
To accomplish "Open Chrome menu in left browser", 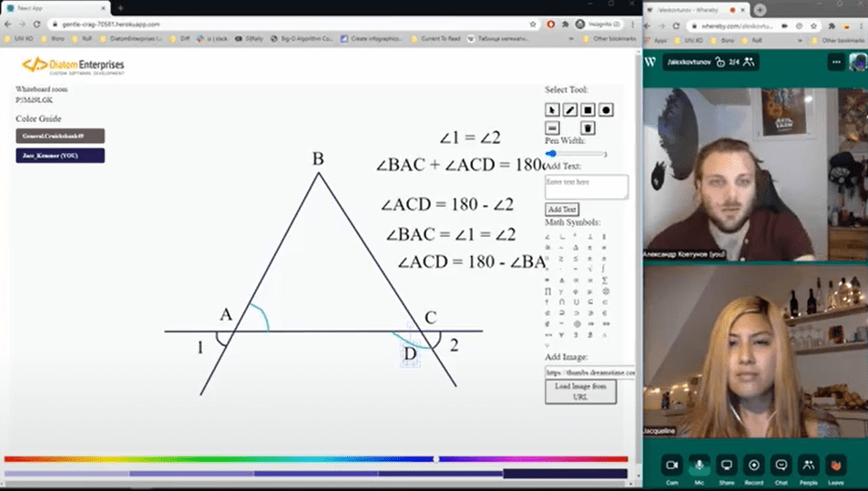I will (x=633, y=25).
